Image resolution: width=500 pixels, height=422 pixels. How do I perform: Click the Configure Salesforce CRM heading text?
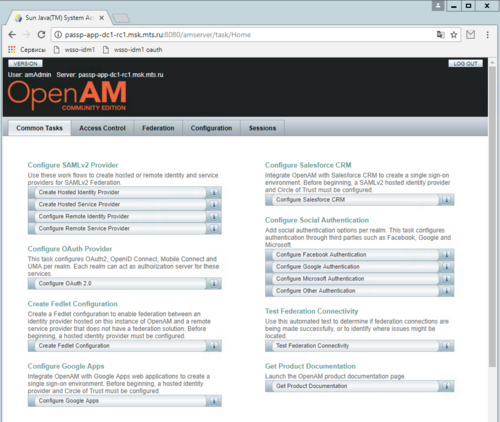308,165
